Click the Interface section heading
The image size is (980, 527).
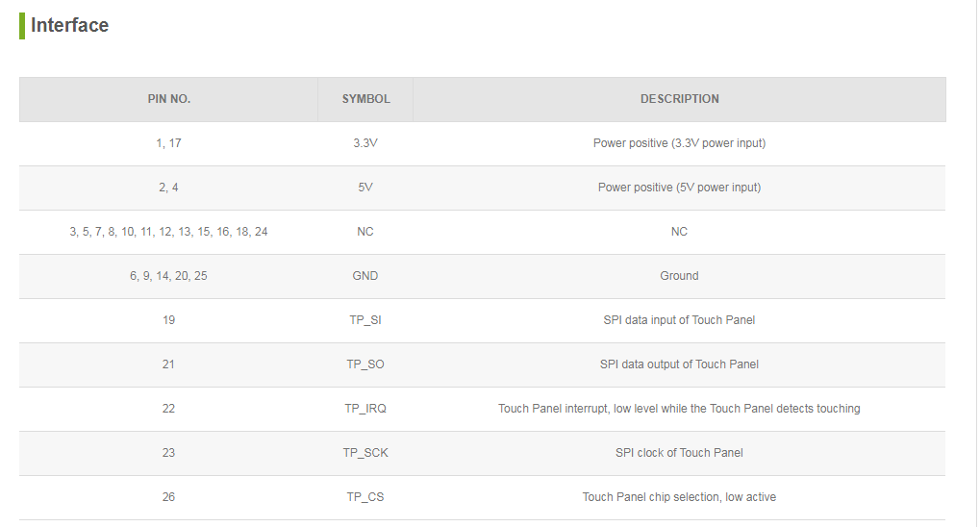coord(69,26)
